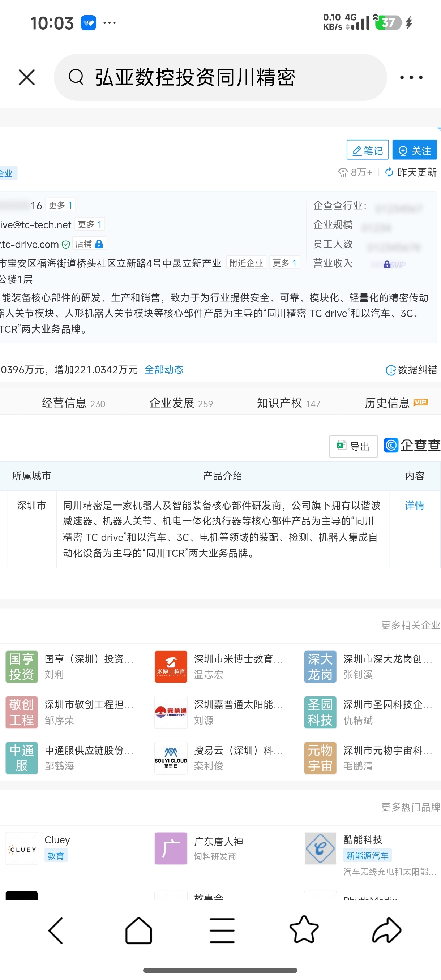This screenshot has width=441, height=980.
Task: Tap the battery indicator in status bar
Action: tap(388, 22)
